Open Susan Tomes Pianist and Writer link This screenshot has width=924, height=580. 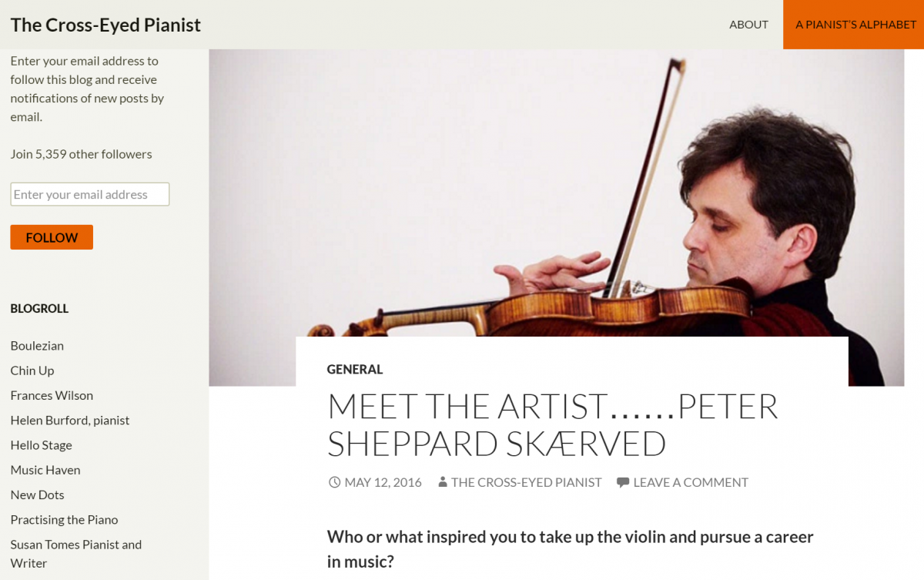[x=75, y=545]
